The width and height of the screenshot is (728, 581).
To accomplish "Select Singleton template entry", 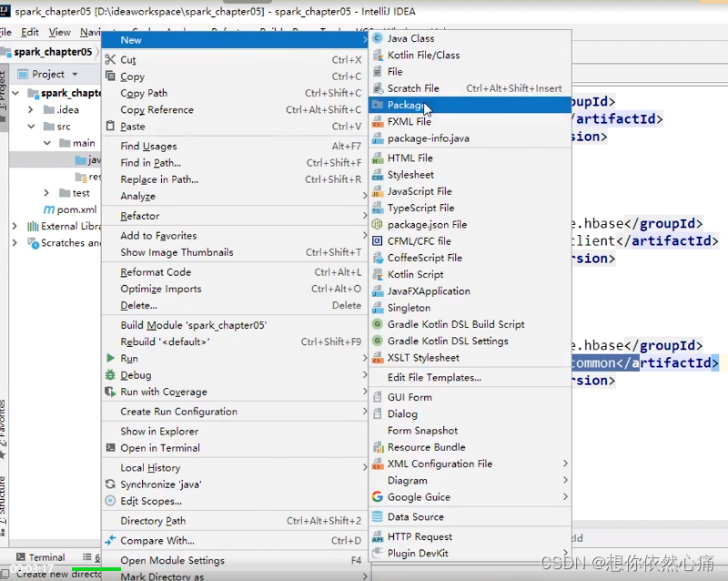I will click(470, 308).
